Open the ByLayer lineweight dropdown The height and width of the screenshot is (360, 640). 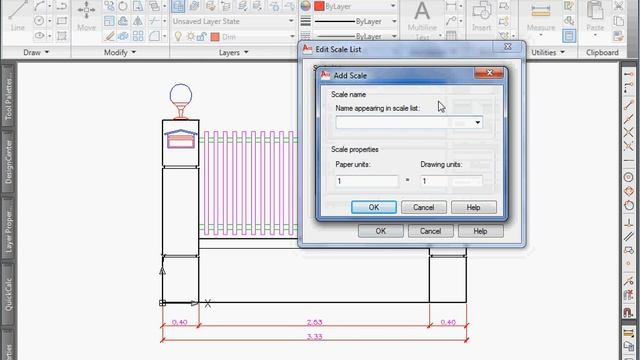[394, 21]
